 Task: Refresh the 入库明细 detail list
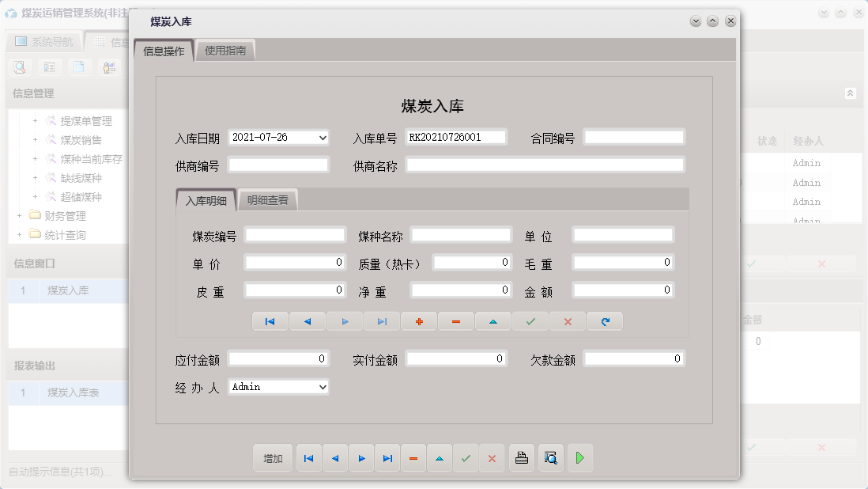tap(604, 321)
